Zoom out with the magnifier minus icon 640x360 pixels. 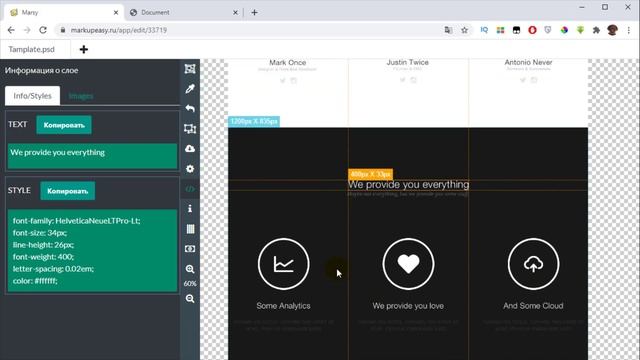[x=190, y=299]
